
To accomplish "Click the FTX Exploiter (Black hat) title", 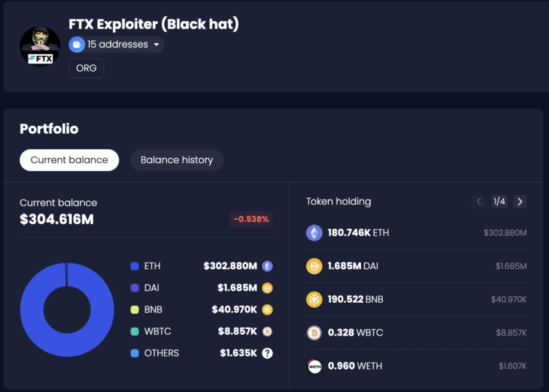I will (154, 24).
